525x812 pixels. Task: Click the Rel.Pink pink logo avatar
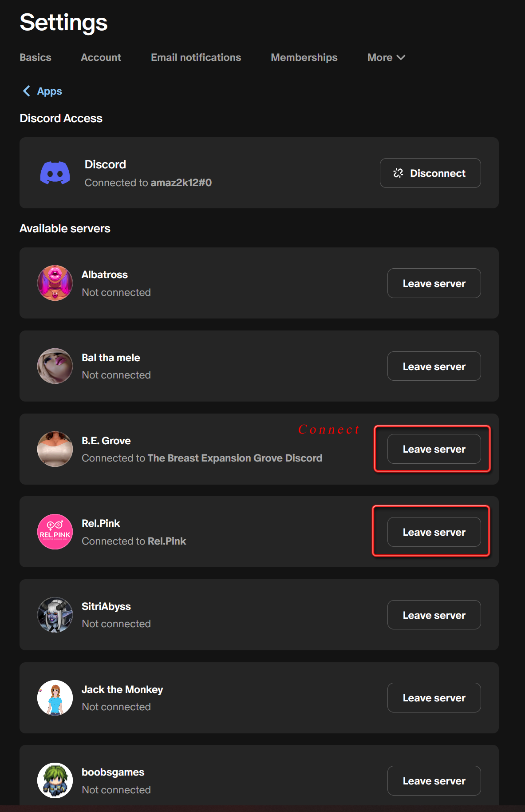[x=55, y=532]
